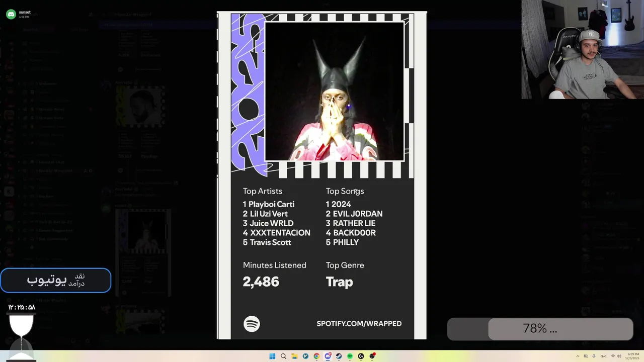Click artist name Travis Scott
The height and width of the screenshot is (362, 644).
[271, 242]
